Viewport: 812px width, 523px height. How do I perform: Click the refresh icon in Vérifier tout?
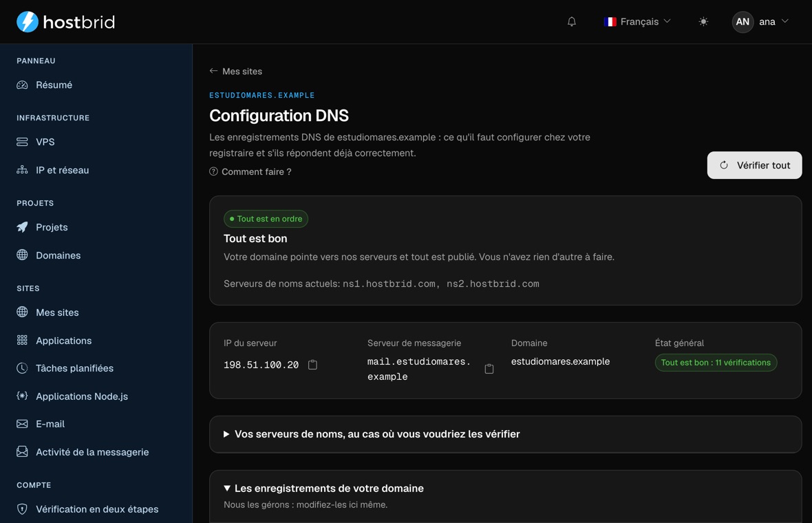coord(724,165)
